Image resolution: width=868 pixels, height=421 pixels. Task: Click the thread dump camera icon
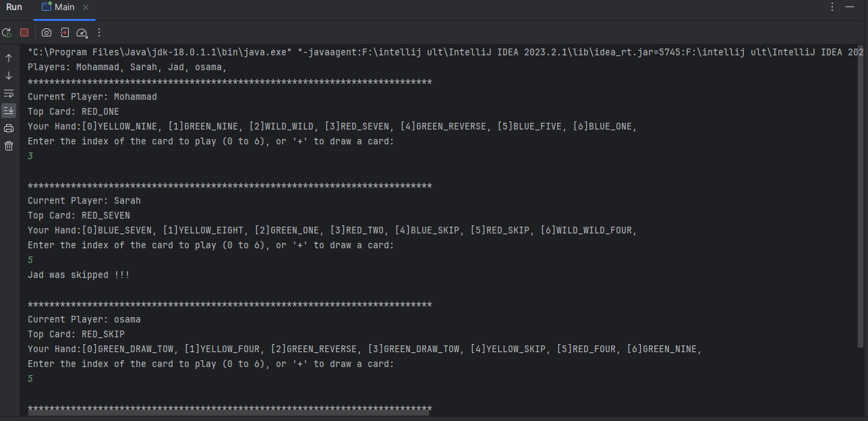tap(47, 32)
